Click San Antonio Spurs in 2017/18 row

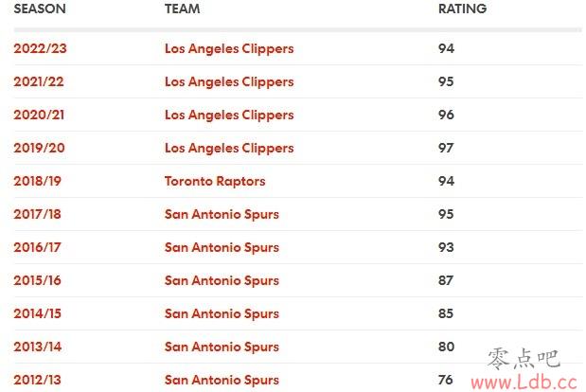coord(222,214)
